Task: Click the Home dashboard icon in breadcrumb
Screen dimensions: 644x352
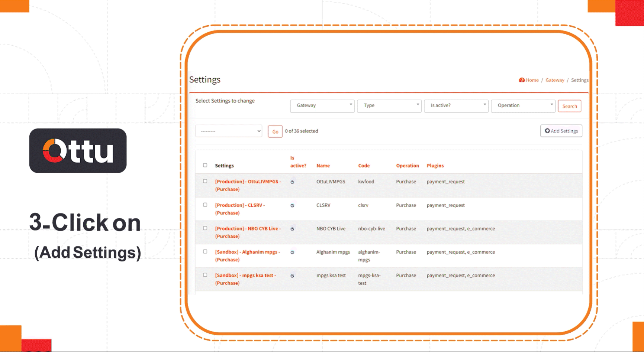Action: [x=522, y=80]
